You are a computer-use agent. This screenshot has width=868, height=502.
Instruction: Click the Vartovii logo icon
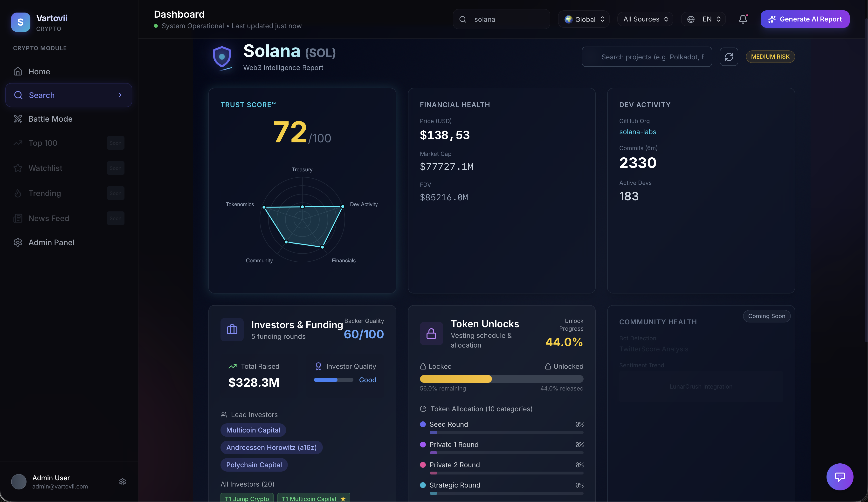coord(21,22)
